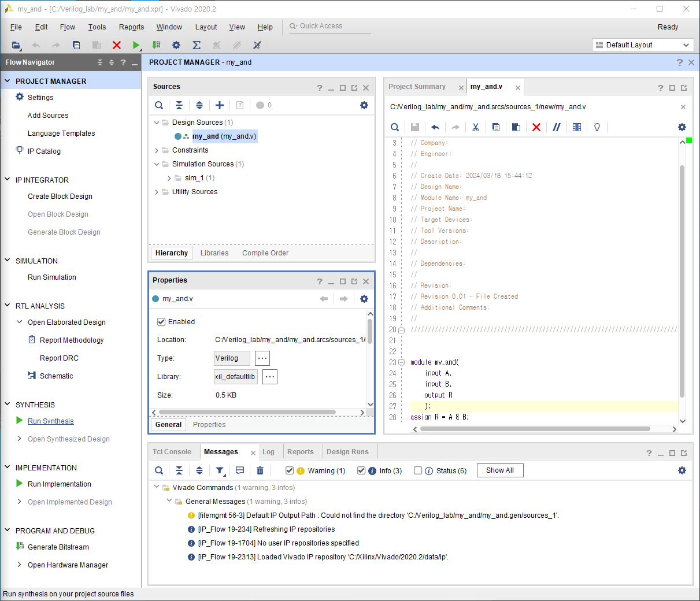Screen dimensions: 700x601
Task: Click the Run Synthesis link
Action: (51, 421)
